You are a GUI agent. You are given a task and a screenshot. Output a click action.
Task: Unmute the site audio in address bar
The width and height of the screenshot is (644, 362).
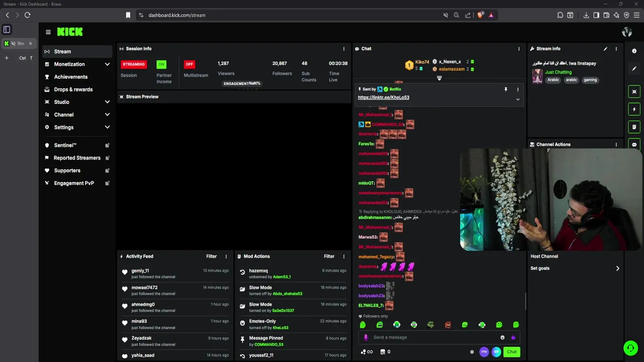click(x=445, y=15)
